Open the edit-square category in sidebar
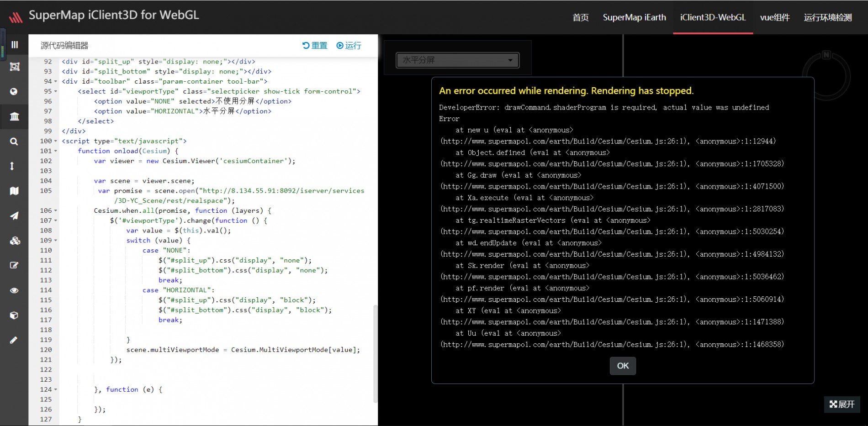This screenshot has width=868, height=426. (x=14, y=265)
